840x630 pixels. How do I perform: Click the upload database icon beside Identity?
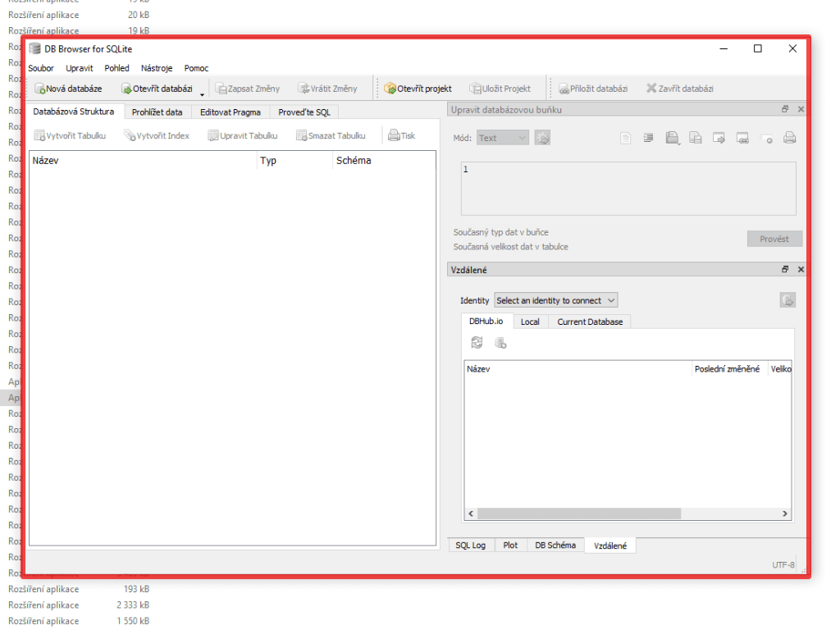pos(787,300)
